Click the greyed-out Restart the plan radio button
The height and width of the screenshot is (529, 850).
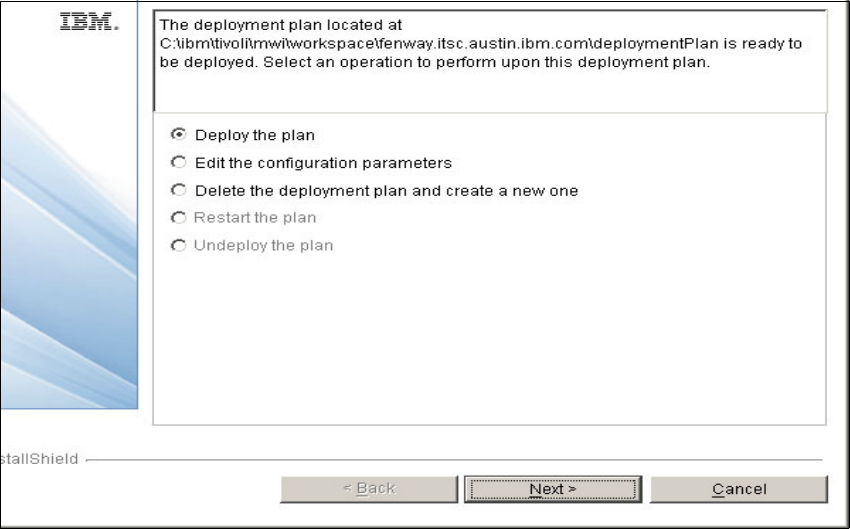pyautogui.click(x=179, y=217)
